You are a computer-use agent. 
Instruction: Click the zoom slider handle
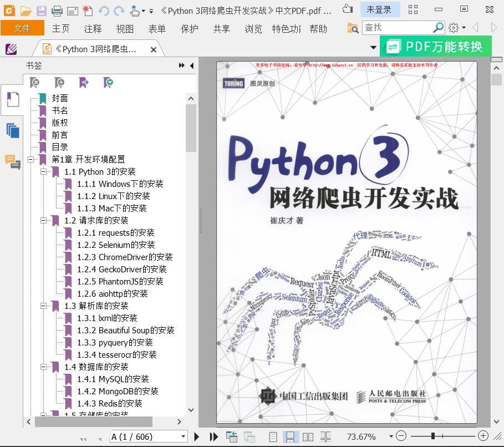(433, 436)
